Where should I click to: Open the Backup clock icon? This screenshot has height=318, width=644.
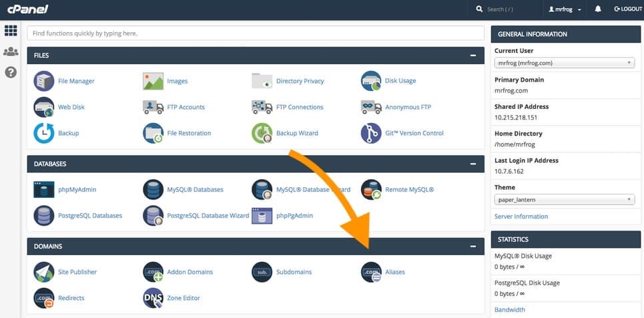[44, 134]
